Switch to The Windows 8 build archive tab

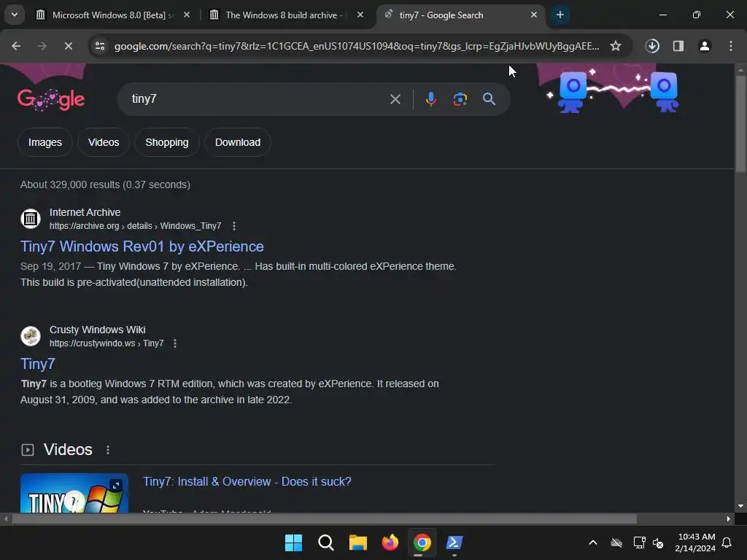click(x=286, y=15)
